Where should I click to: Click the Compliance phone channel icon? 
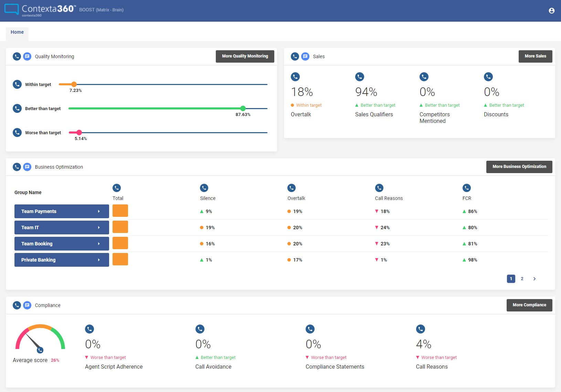17,305
